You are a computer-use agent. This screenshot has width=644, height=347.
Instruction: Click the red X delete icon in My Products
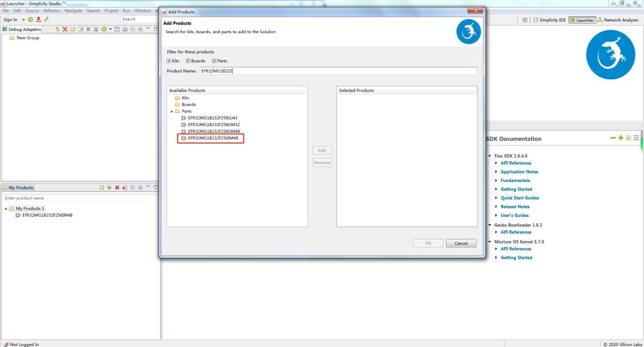(x=117, y=188)
